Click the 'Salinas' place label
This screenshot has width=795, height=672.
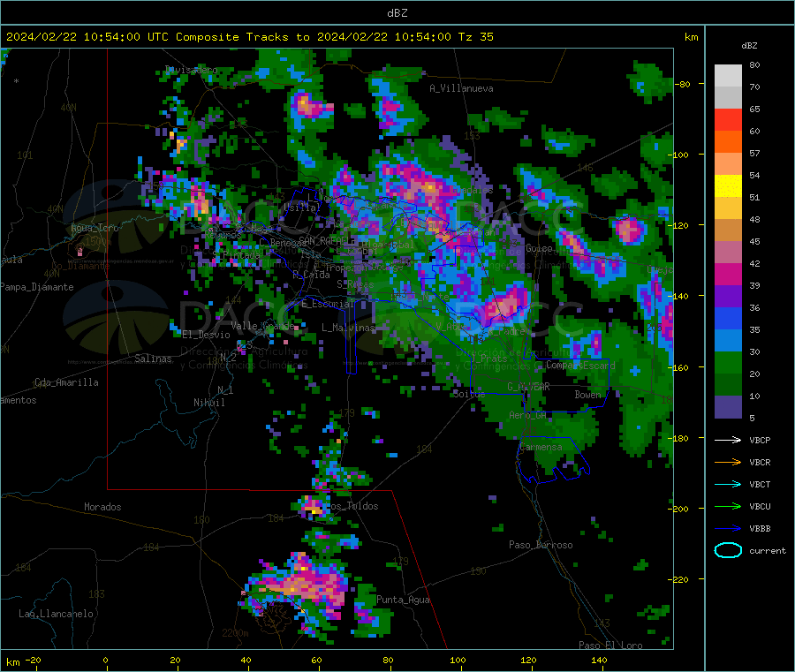pos(153,359)
